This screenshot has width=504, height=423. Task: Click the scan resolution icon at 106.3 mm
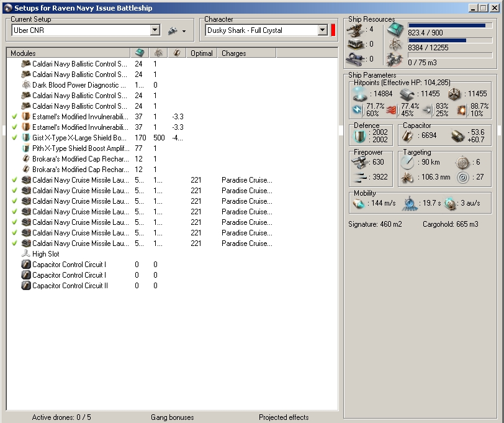pyautogui.click(x=407, y=177)
